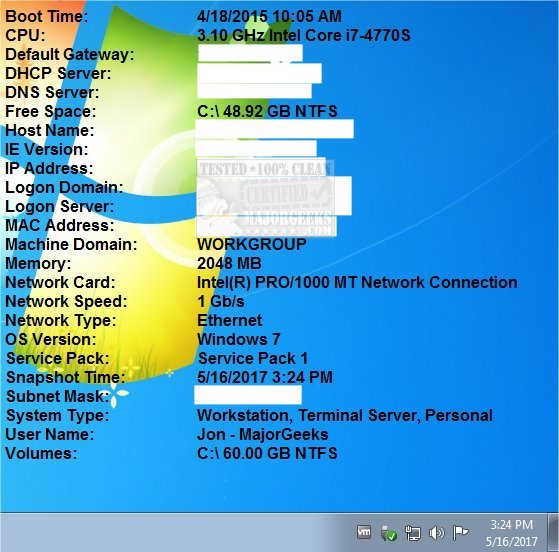559x552 pixels.
Task: Click the "Default Gateway:" label
Action: pyautogui.click(x=70, y=54)
